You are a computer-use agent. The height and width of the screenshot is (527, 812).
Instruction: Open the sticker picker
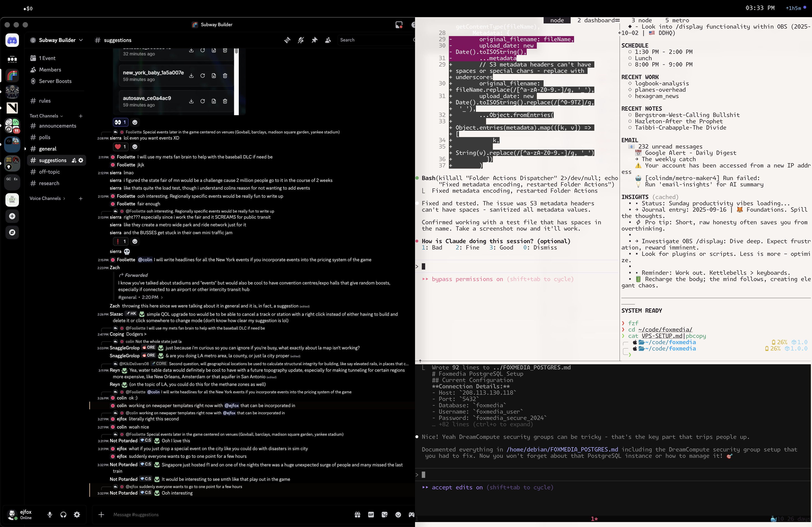pos(385,515)
